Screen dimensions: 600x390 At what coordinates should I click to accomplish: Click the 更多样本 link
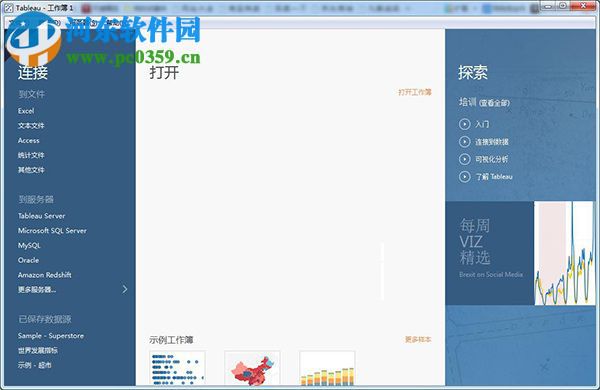pos(418,339)
